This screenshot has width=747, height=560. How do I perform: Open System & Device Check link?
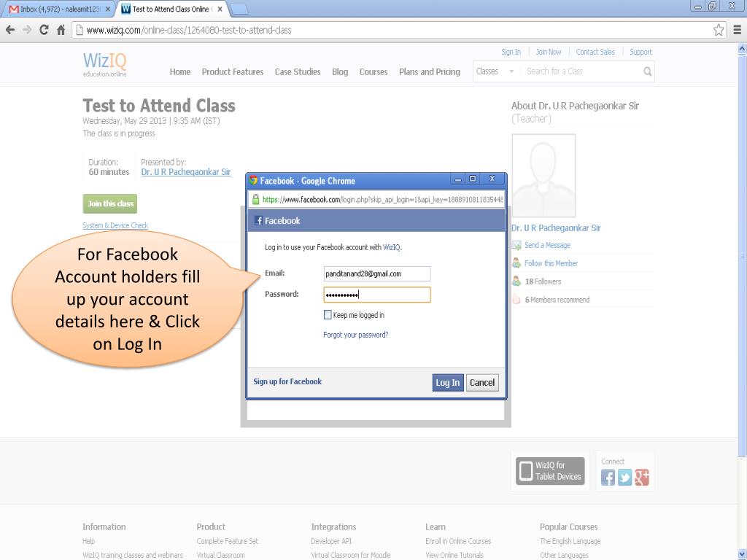pyautogui.click(x=115, y=225)
